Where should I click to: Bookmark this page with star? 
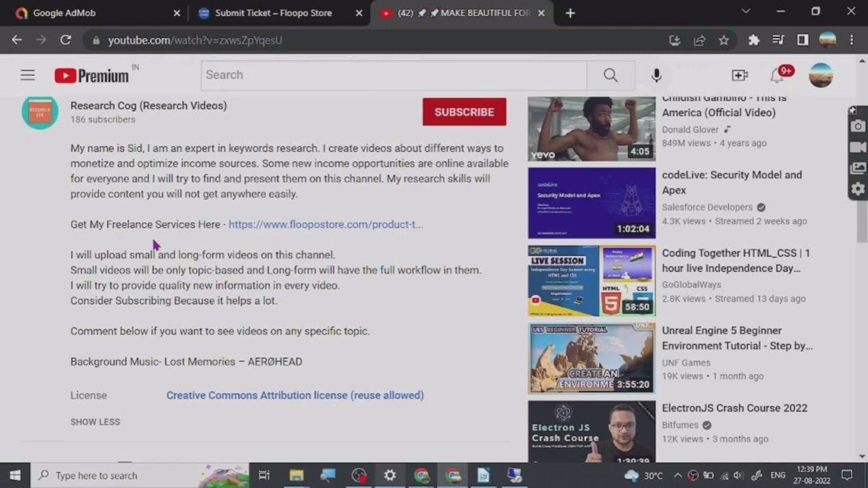[724, 40]
